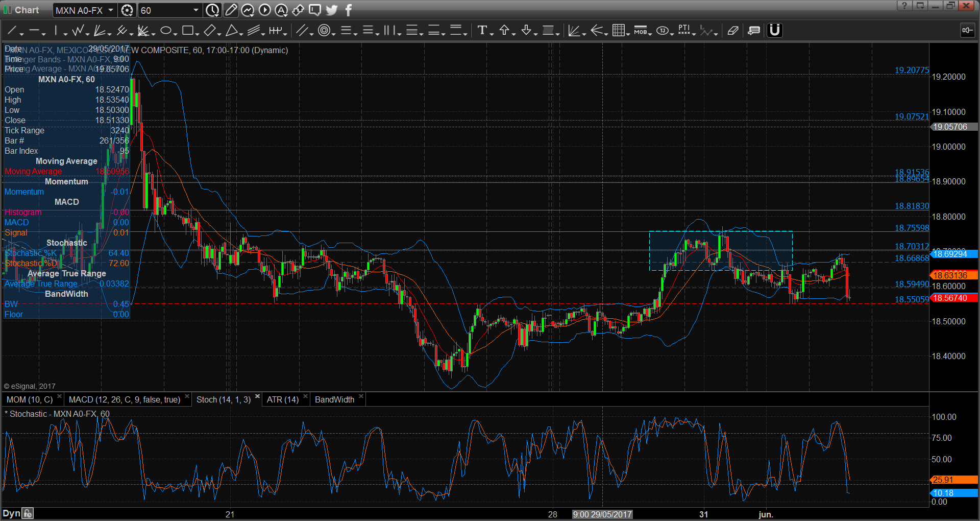The height and width of the screenshot is (521, 980).
Task: Select the regression trend tool
Action: [574, 31]
